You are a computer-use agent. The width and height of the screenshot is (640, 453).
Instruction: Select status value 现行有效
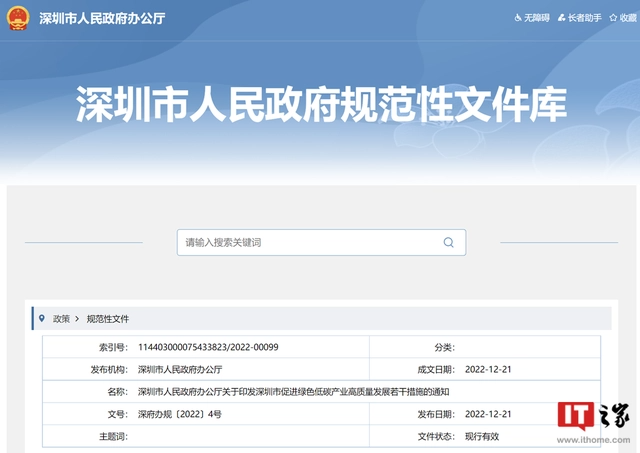pyautogui.click(x=482, y=437)
